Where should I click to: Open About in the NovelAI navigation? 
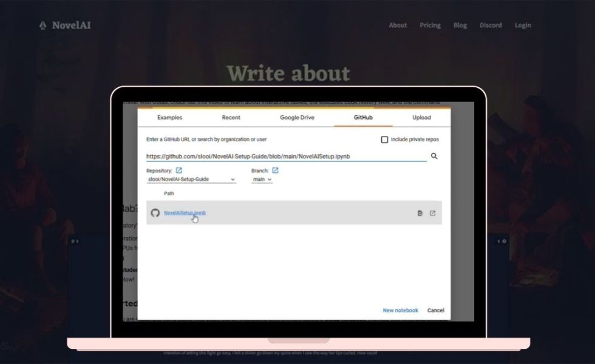(x=398, y=25)
